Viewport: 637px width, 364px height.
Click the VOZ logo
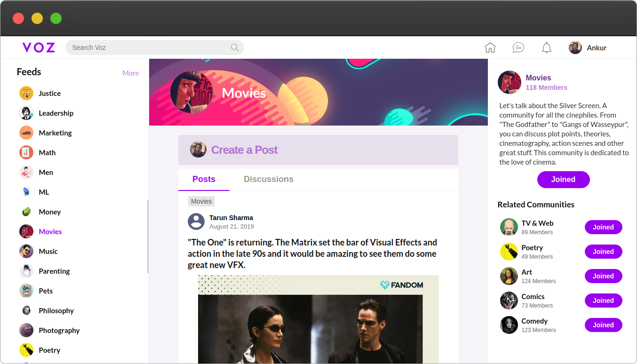tap(39, 47)
